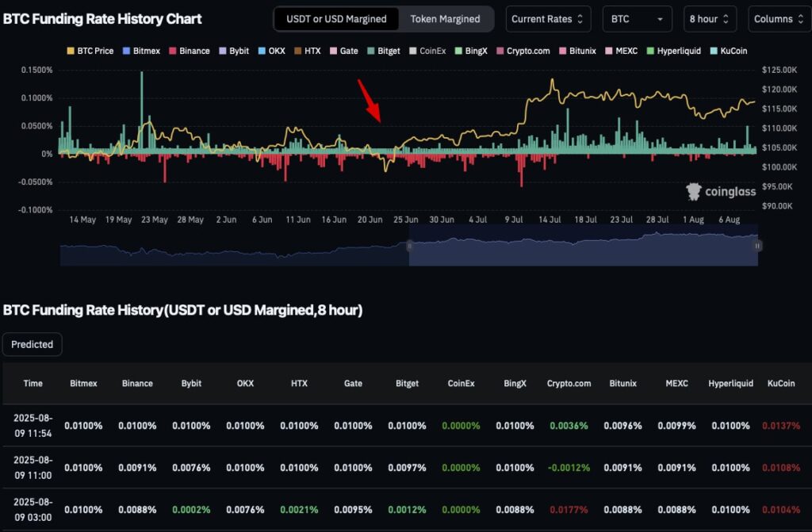Open the Current Rates dropdown
This screenshot has width=812, height=532.
[x=547, y=19]
